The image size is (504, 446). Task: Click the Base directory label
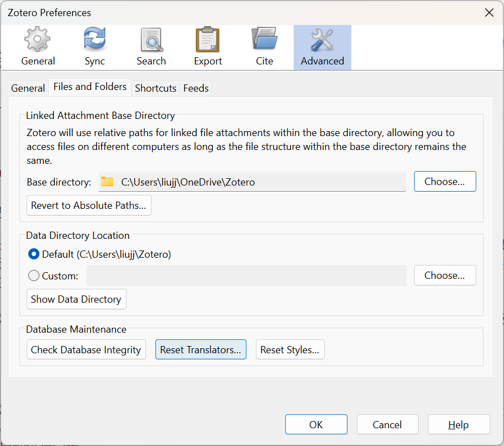(x=59, y=182)
